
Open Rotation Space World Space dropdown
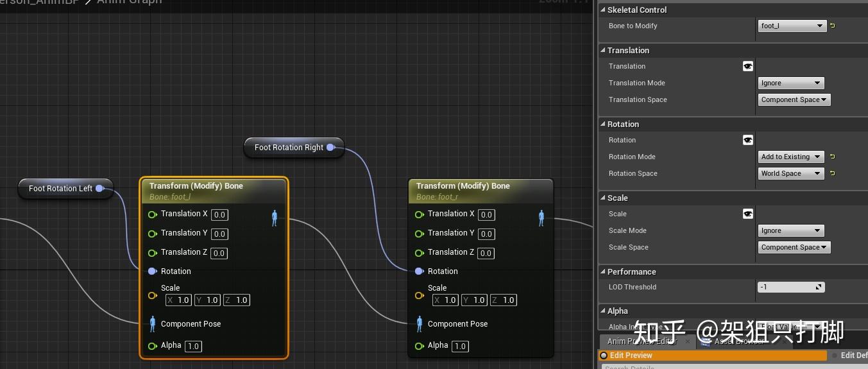(790, 173)
